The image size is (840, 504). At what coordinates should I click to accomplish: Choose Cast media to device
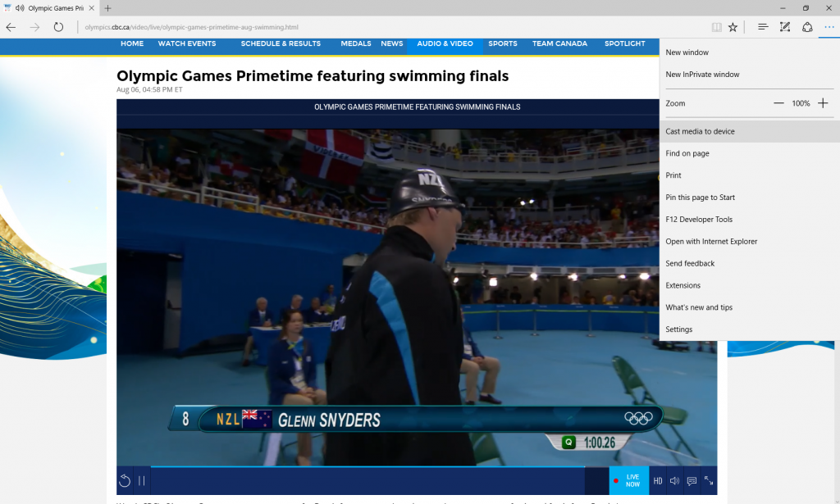[750, 131]
